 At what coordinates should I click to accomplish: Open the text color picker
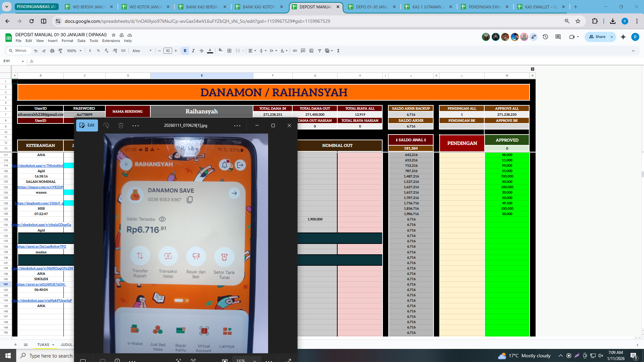(x=210, y=51)
